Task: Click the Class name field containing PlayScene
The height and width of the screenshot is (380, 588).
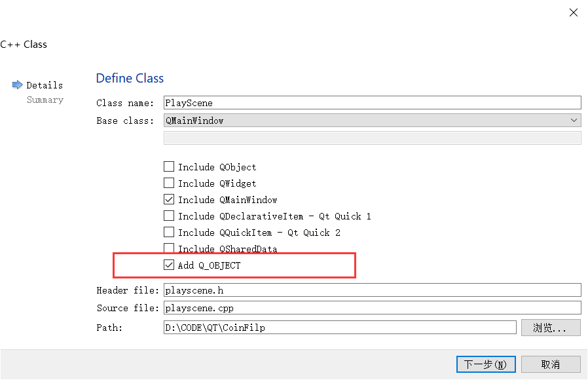Action: [x=372, y=103]
